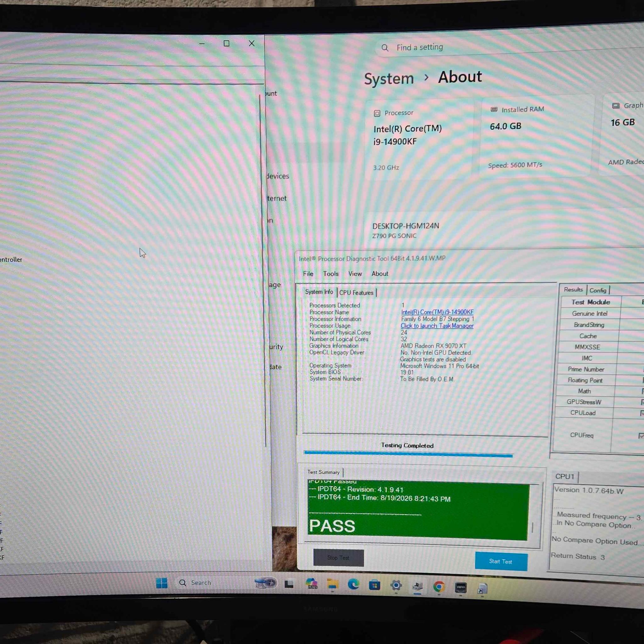Image resolution: width=644 pixels, height=644 pixels.
Task: Open Task View from the taskbar
Action: pos(289,584)
